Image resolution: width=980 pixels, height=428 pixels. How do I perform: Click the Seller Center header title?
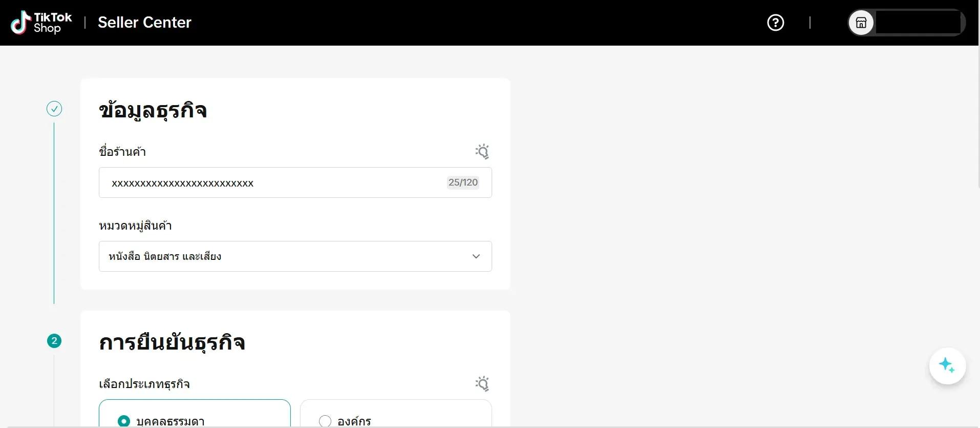(144, 23)
